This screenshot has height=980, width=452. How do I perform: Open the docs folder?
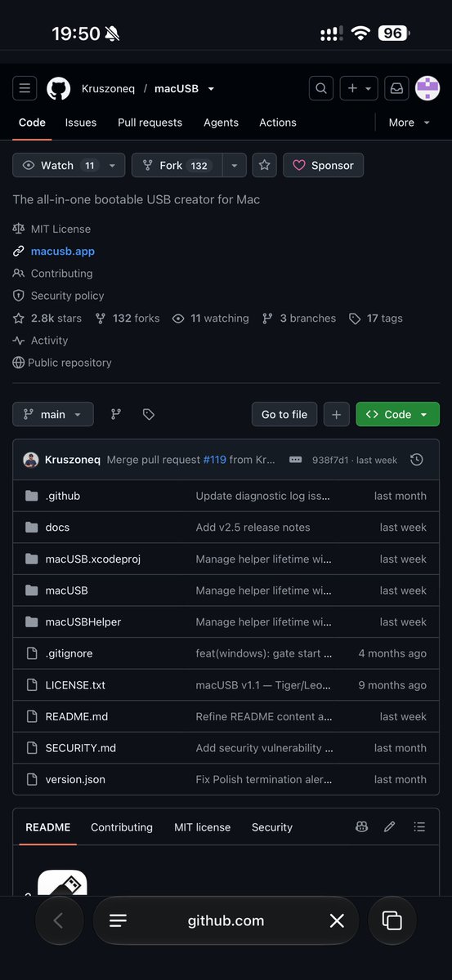[x=57, y=528]
